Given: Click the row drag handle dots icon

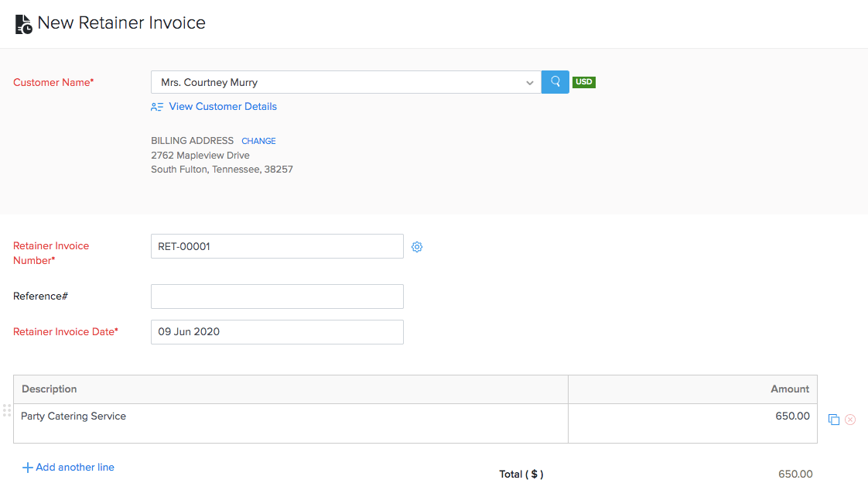Looking at the screenshot, I should [x=6, y=410].
